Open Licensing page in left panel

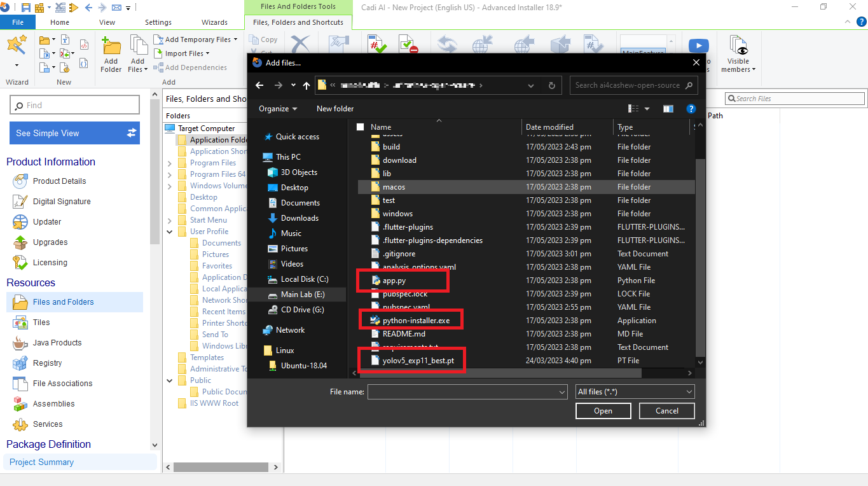click(50, 263)
